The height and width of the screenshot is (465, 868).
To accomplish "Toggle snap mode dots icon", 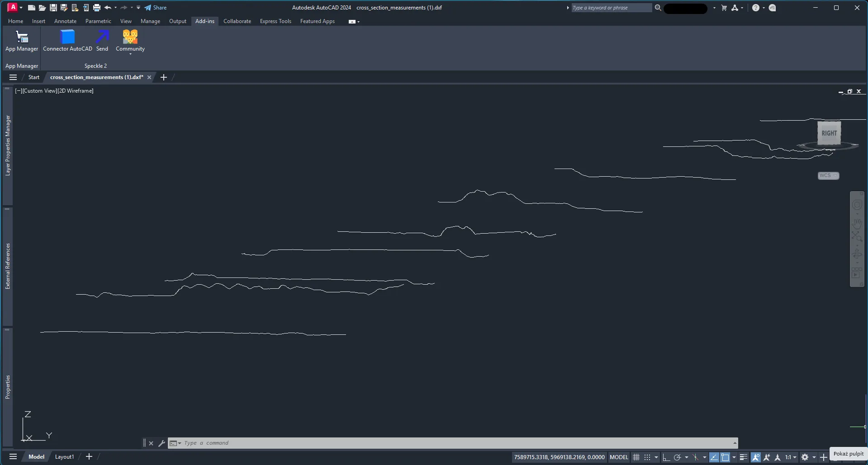I will coord(647,457).
